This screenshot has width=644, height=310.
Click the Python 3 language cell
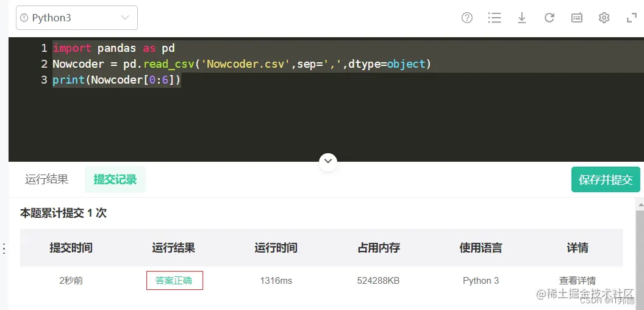(x=481, y=281)
